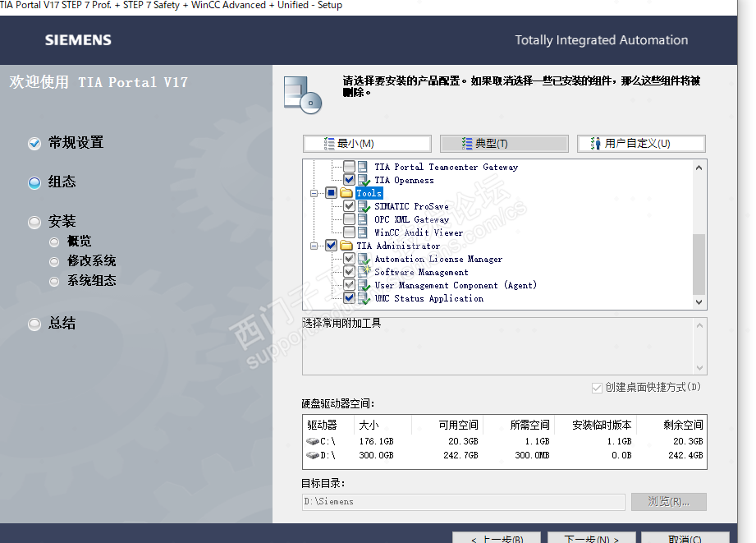Click the 安装 step indicator circle

tap(34, 223)
